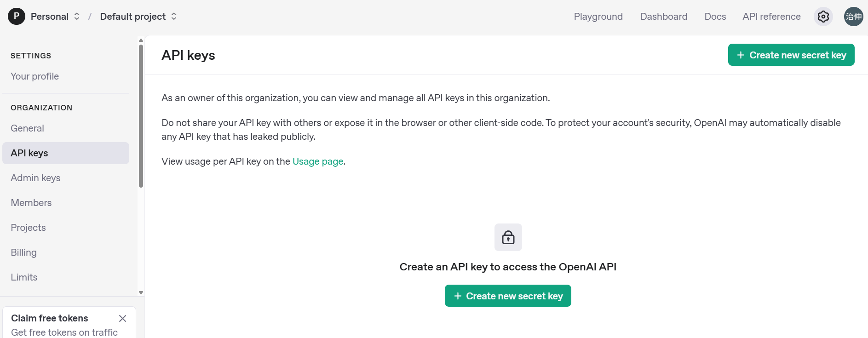This screenshot has width=868, height=338.
Task: Open General organization settings
Action: [x=66, y=128]
